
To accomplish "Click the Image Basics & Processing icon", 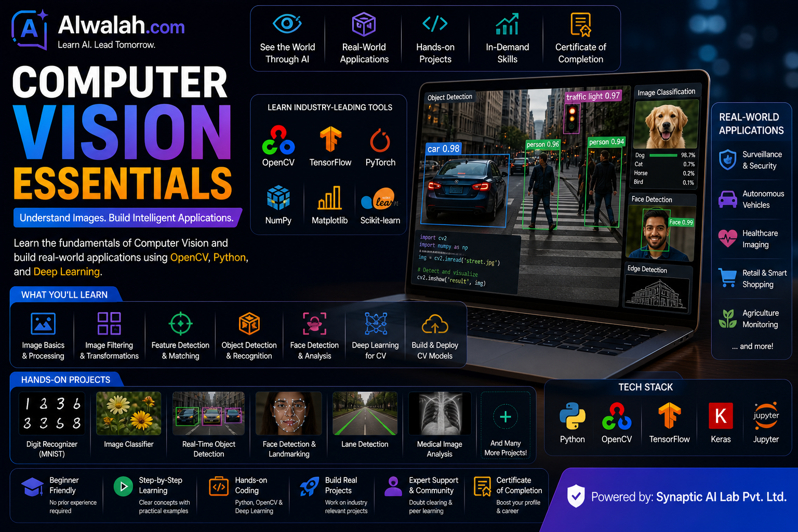I will (43, 324).
